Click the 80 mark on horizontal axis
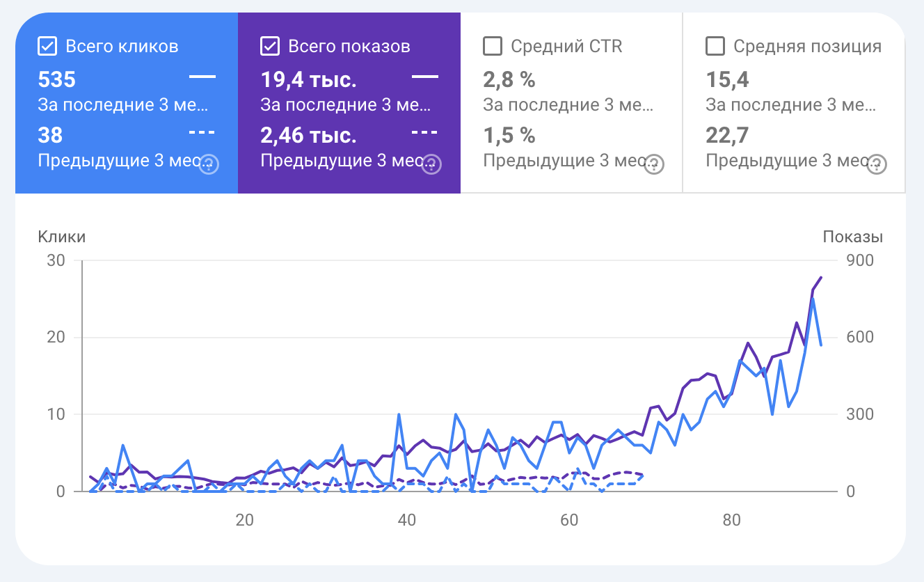The width and height of the screenshot is (924, 582). (x=731, y=520)
